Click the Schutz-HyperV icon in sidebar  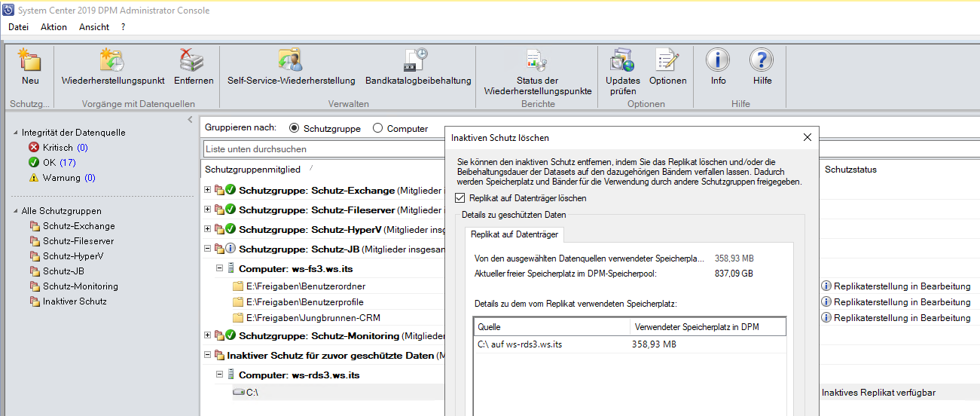pos(35,256)
